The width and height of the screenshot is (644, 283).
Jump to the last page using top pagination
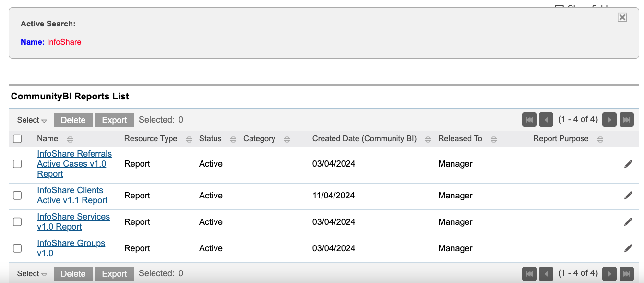point(626,120)
